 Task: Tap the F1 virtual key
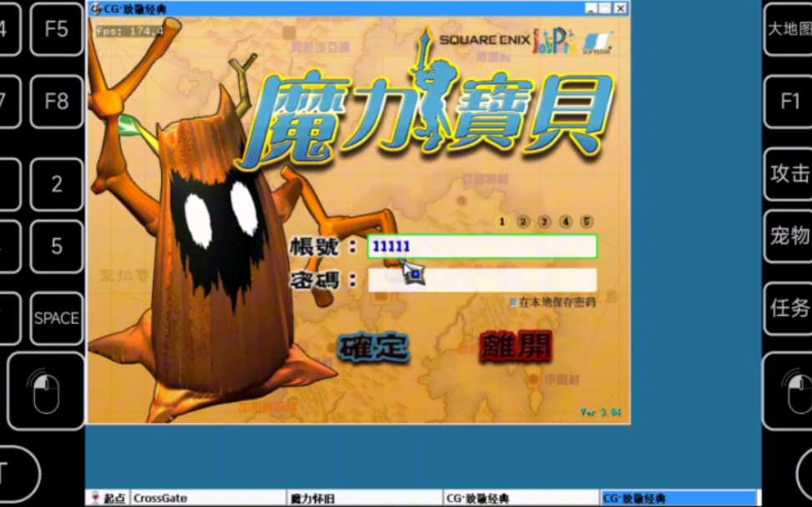coord(789,102)
